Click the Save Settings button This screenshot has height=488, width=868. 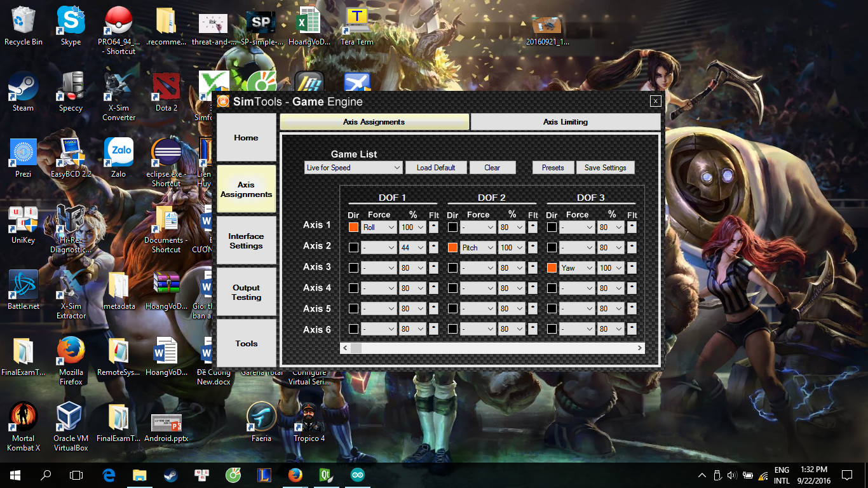tap(606, 168)
